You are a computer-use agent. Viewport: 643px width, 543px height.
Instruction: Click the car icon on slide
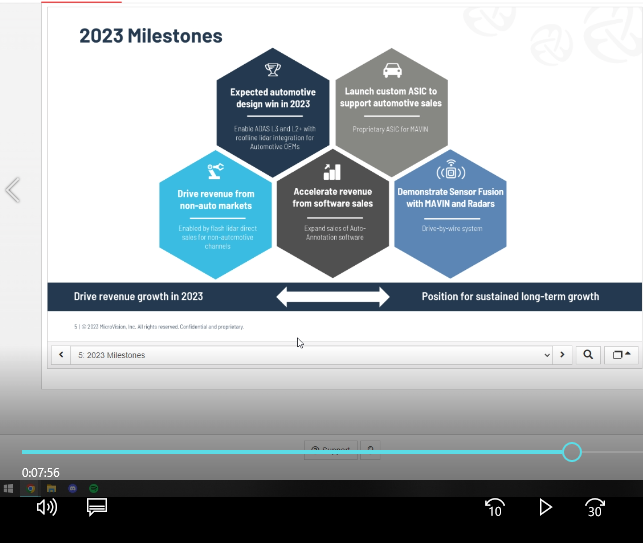(x=392, y=70)
